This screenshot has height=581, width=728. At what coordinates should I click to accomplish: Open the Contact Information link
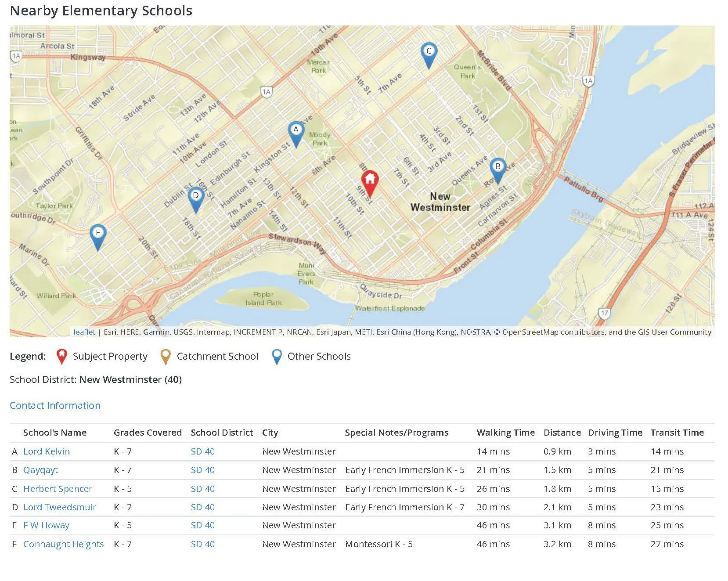tap(55, 405)
